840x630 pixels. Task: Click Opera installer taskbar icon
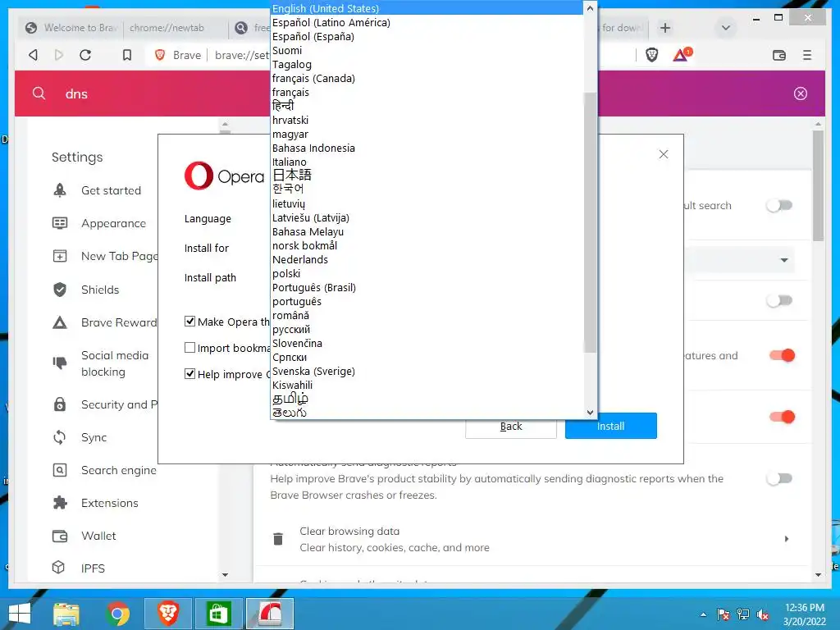[x=270, y=614]
